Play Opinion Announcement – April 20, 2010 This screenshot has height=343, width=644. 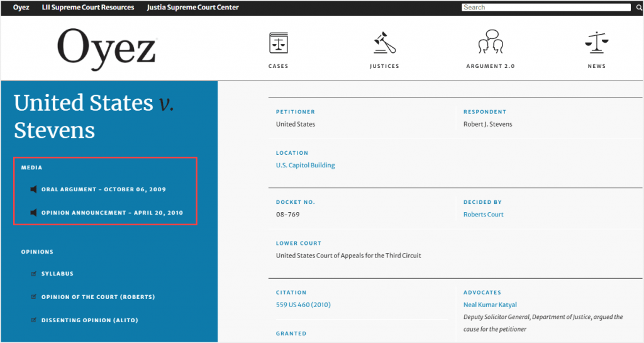(112, 213)
